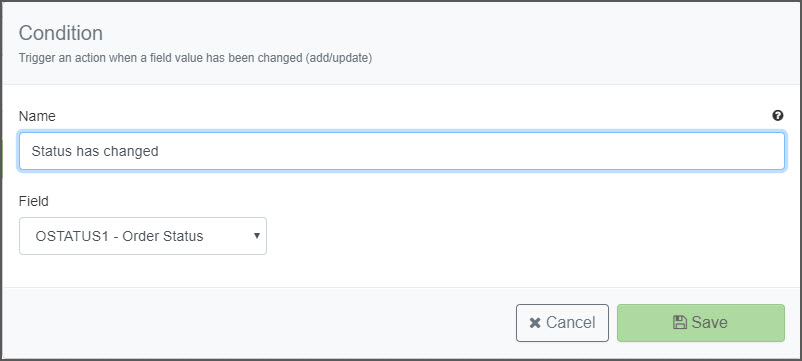Viewport: 802px width, 361px height.
Task: Save the condition
Action: [x=701, y=323]
